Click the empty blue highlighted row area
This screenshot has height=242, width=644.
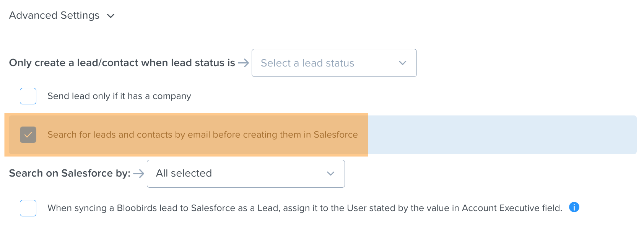tap(502, 135)
